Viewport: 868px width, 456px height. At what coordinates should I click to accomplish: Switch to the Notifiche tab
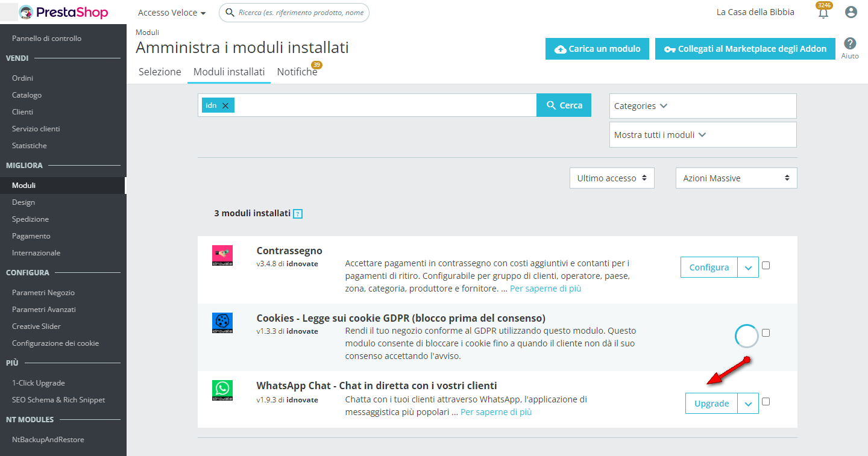pyautogui.click(x=297, y=72)
